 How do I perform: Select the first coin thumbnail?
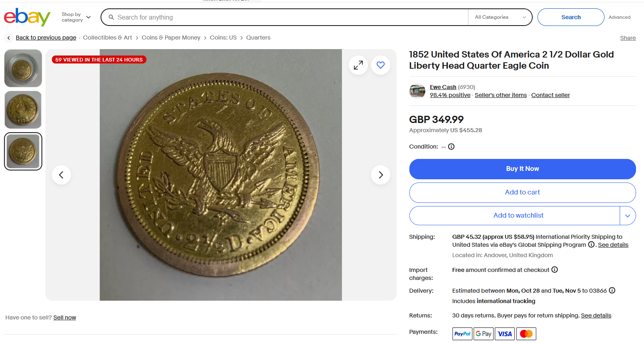(x=23, y=68)
